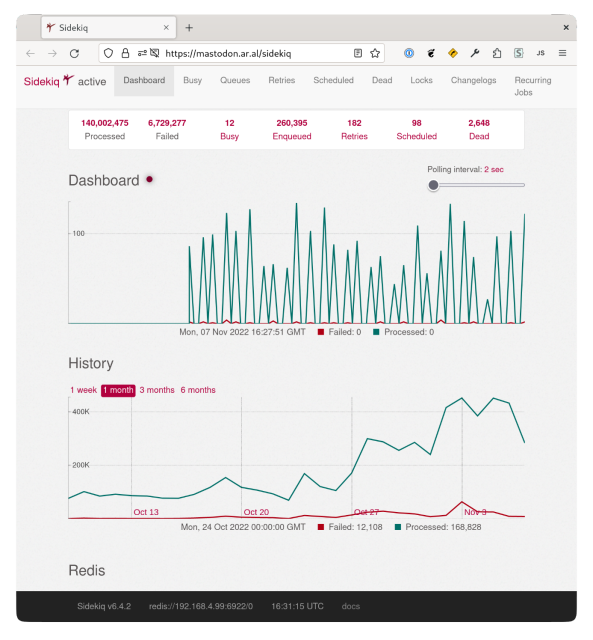Open the docs link in footer
The height and width of the screenshot is (640, 593).
tap(351, 607)
